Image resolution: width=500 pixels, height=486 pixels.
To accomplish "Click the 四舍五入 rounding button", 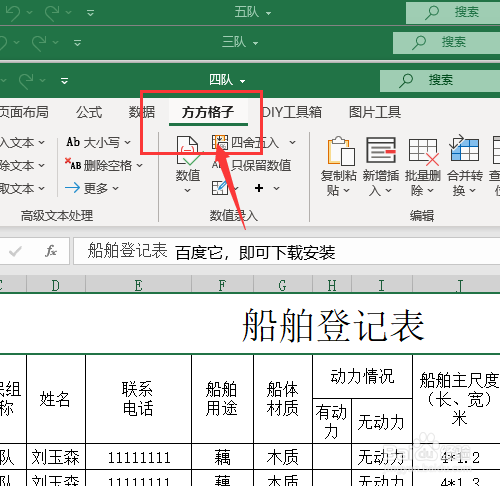I will [x=245, y=143].
